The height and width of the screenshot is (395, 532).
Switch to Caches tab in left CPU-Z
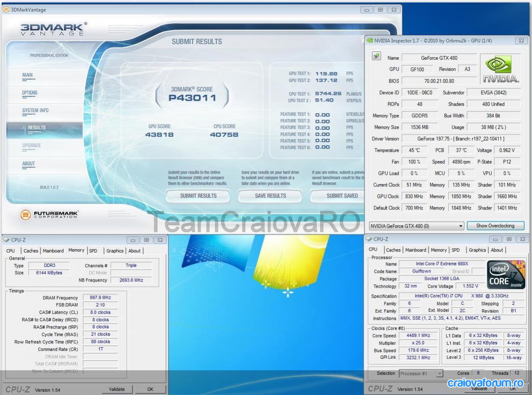click(x=31, y=251)
